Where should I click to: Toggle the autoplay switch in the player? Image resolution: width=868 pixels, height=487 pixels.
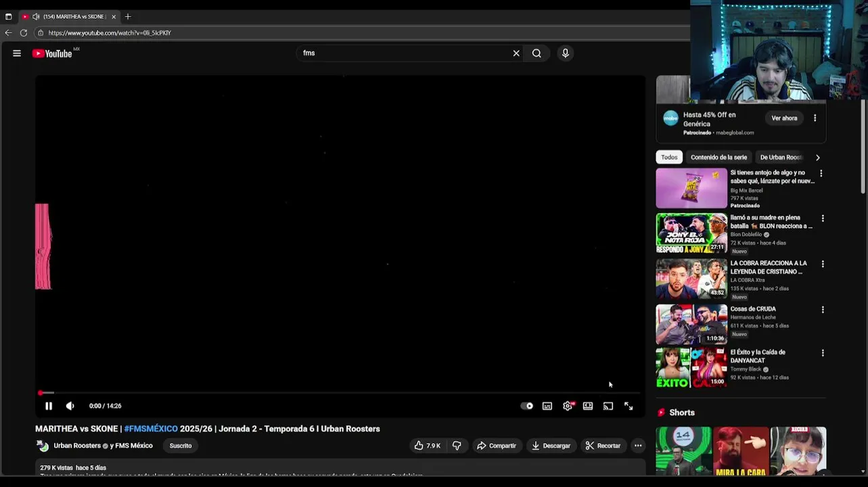pos(526,406)
